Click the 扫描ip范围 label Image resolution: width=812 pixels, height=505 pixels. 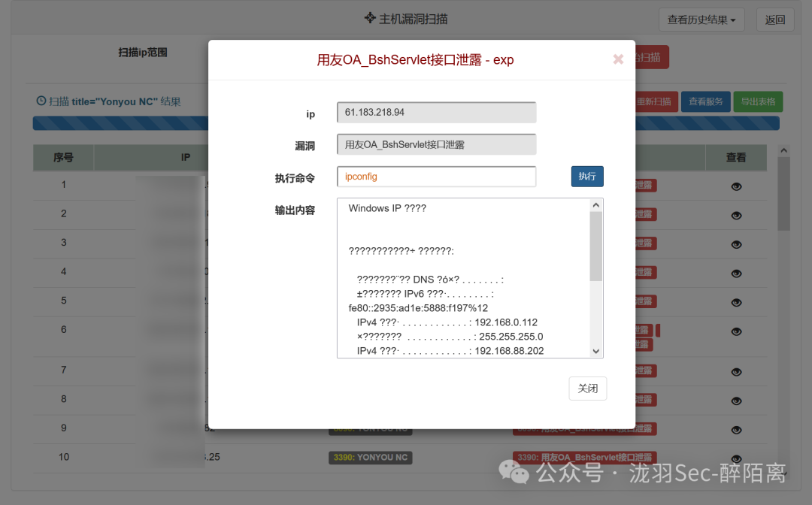(x=142, y=53)
